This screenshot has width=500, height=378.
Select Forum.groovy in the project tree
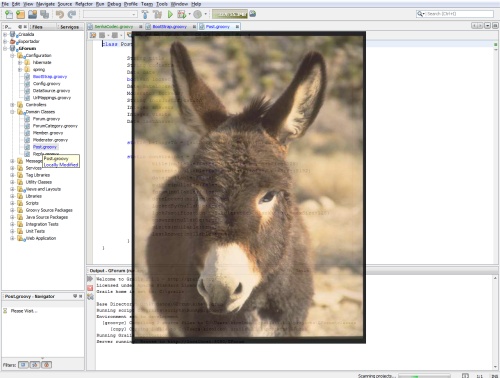(x=46, y=119)
